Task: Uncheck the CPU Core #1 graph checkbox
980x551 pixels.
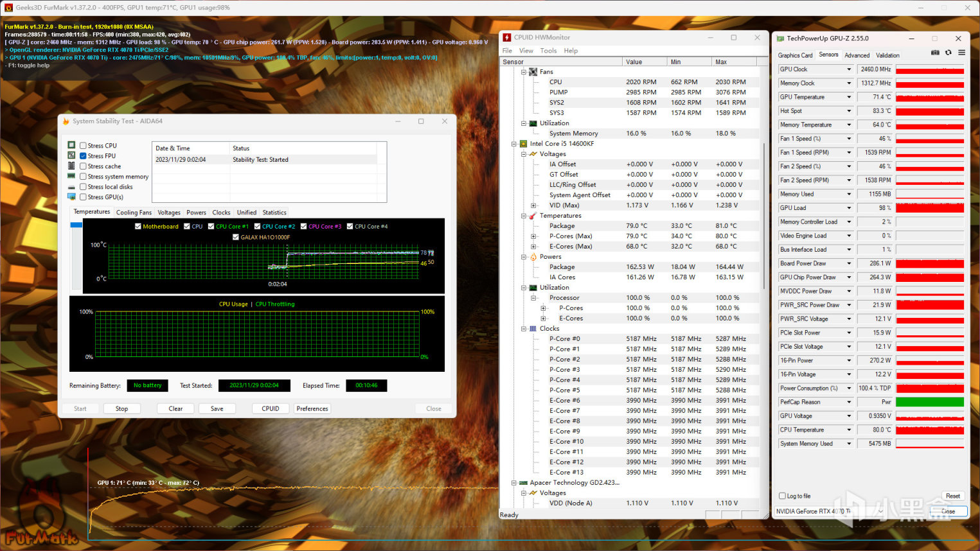Action: [x=211, y=227]
